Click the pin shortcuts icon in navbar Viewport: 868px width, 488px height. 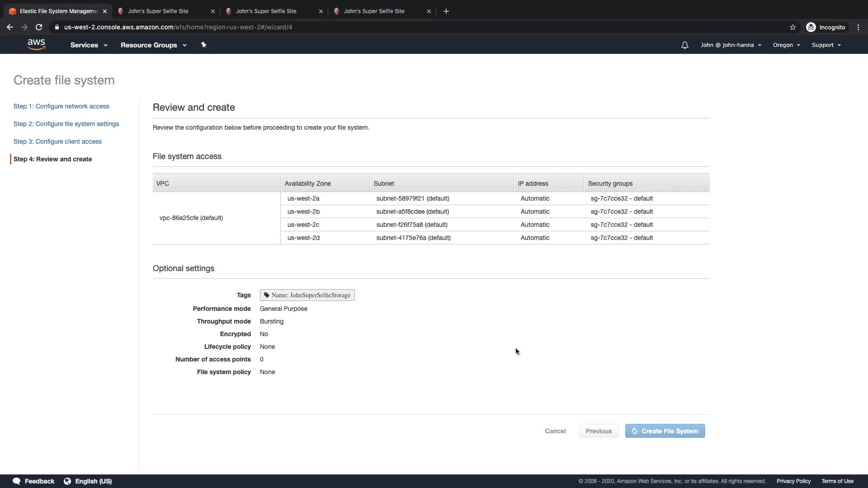pos(203,45)
